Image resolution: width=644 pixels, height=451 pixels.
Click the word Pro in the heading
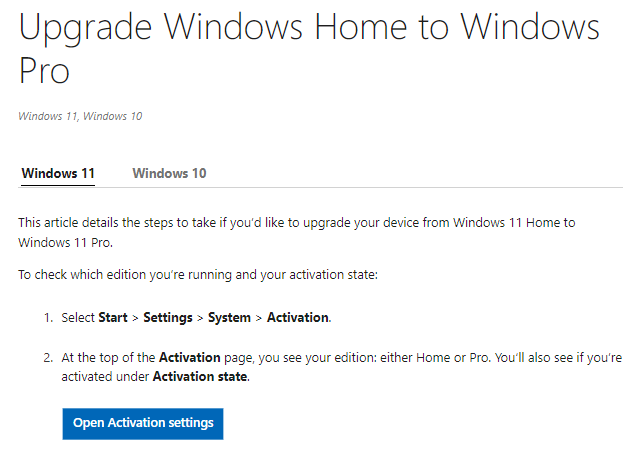[46, 73]
